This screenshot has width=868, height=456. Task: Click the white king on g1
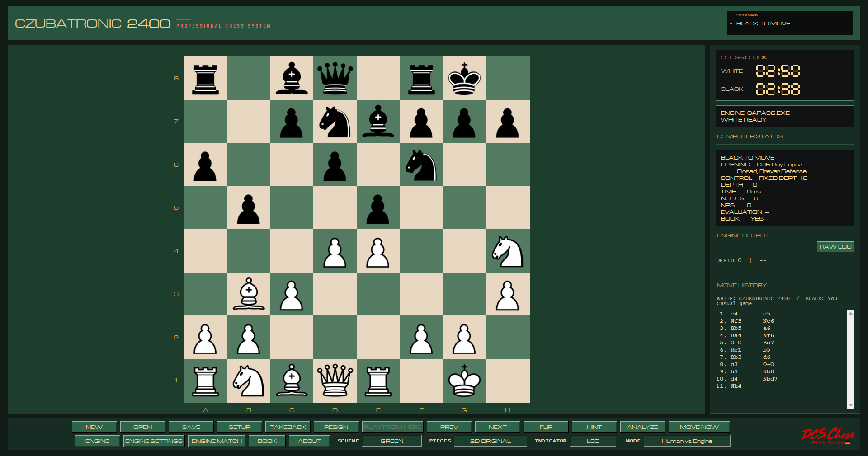point(464,381)
